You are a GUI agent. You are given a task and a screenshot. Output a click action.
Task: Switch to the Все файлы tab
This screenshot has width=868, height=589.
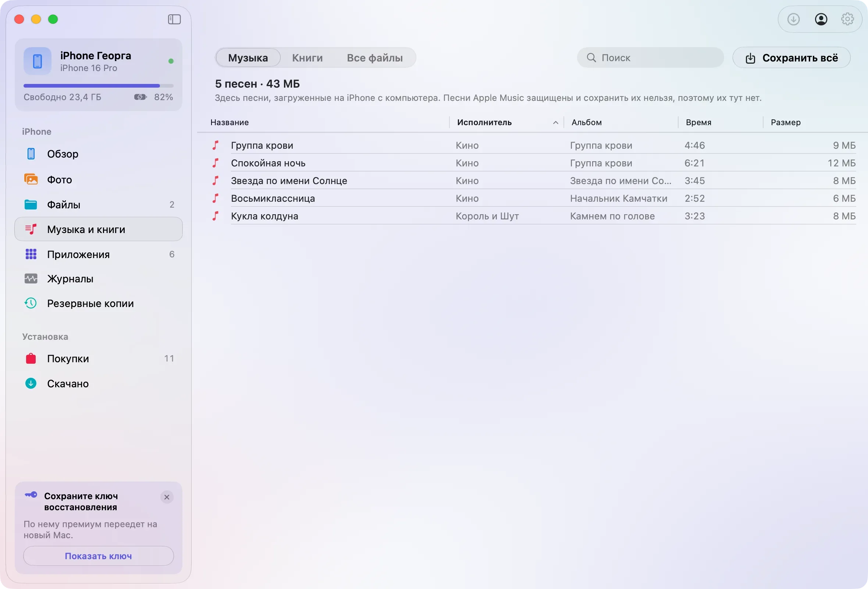pyautogui.click(x=375, y=57)
